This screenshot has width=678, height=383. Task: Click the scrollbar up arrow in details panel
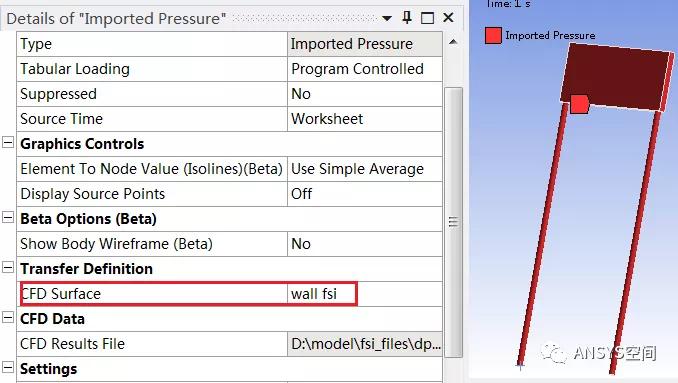[453, 42]
